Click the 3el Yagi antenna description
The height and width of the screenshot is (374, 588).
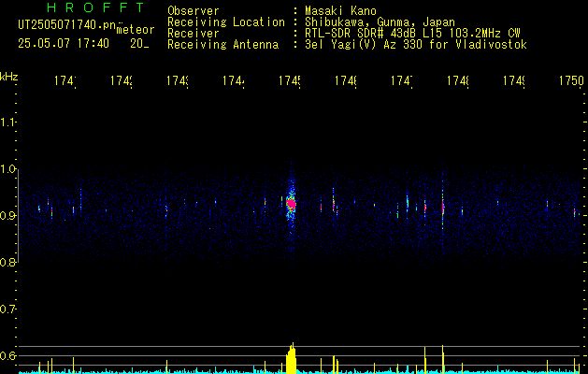click(x=416, y=45)
